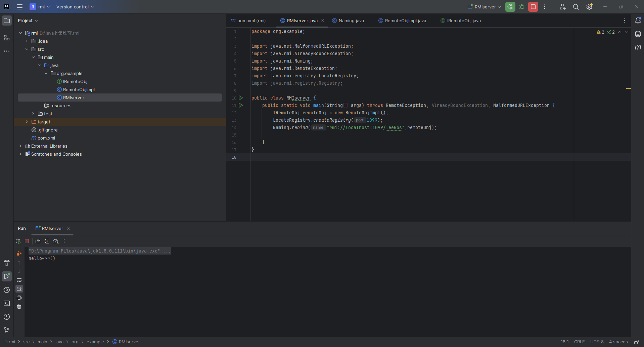Rerun process in Run panel toolbar

tap(18, 241)
